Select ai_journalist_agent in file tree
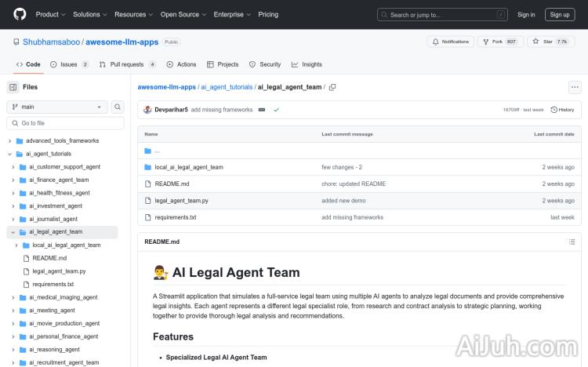This screenshot has height=367, width=588. coord(53,219)
